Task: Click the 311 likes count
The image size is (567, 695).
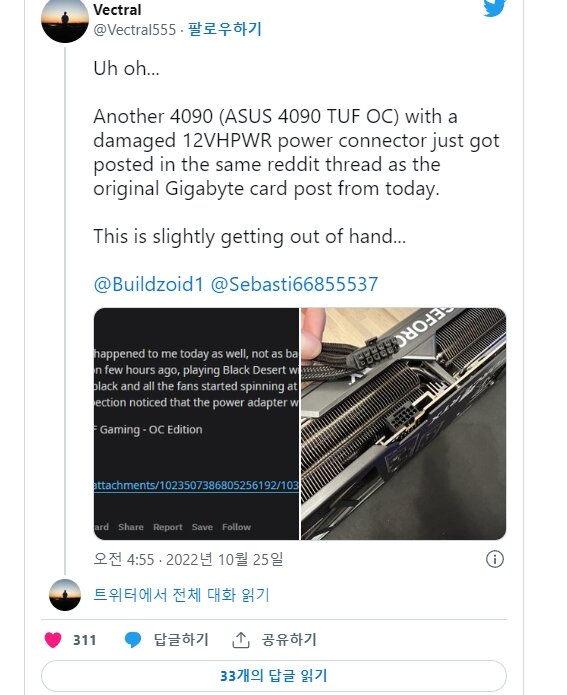Action: click(84, 640)
